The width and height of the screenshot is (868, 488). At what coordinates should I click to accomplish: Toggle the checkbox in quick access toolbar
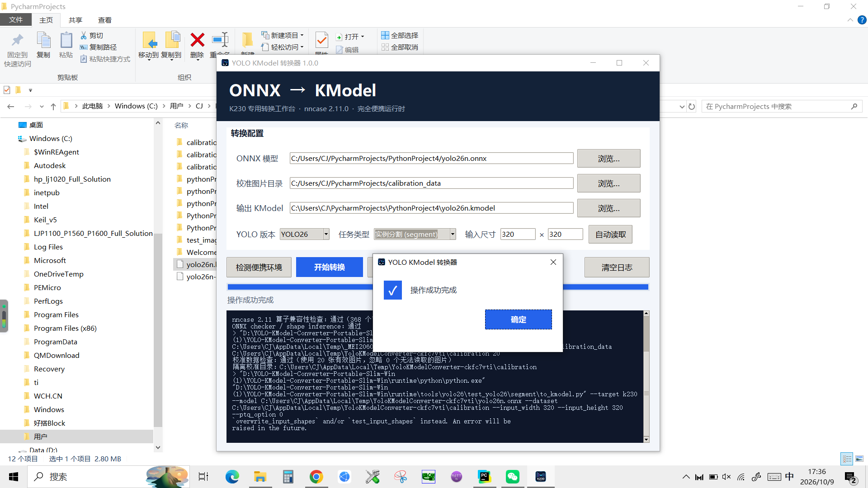7,90
